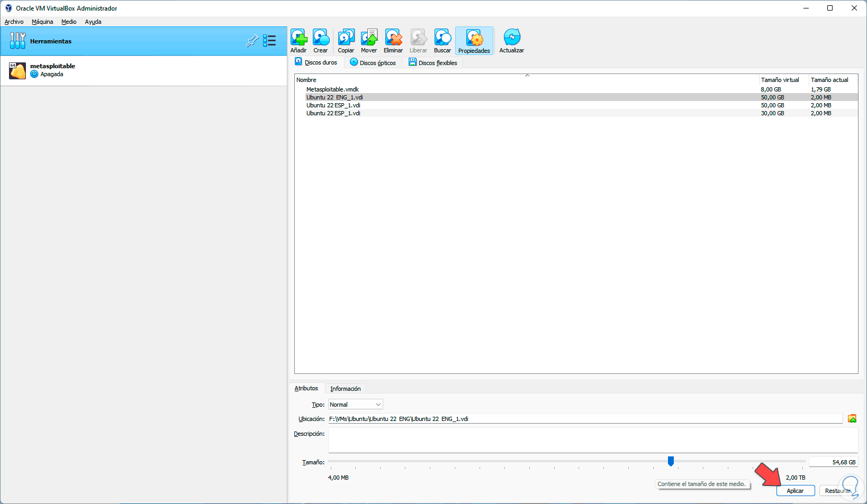Click the metasploitable VM icon
Screen dimensions: 867x504
click(17, 70)
